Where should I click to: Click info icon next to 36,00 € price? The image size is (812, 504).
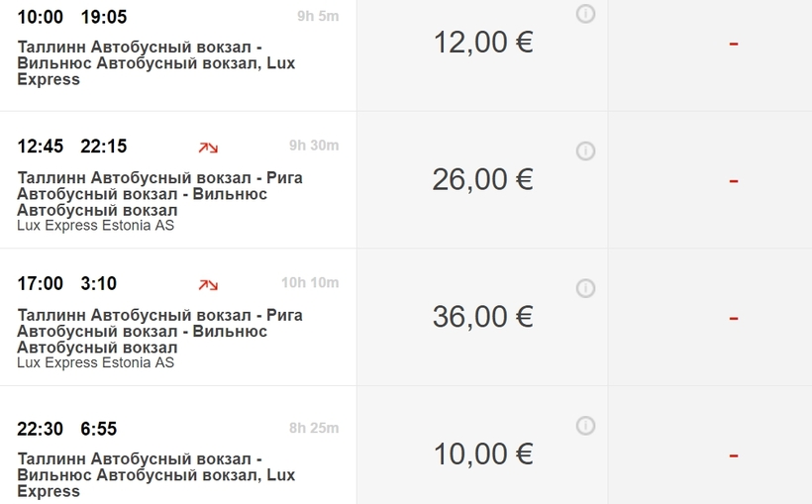click(585, 288)
